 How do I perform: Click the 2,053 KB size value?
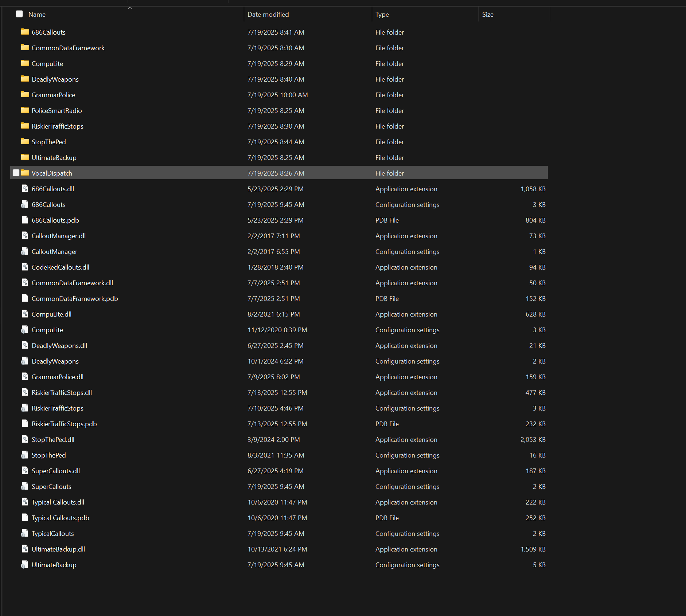pos(533,440)
